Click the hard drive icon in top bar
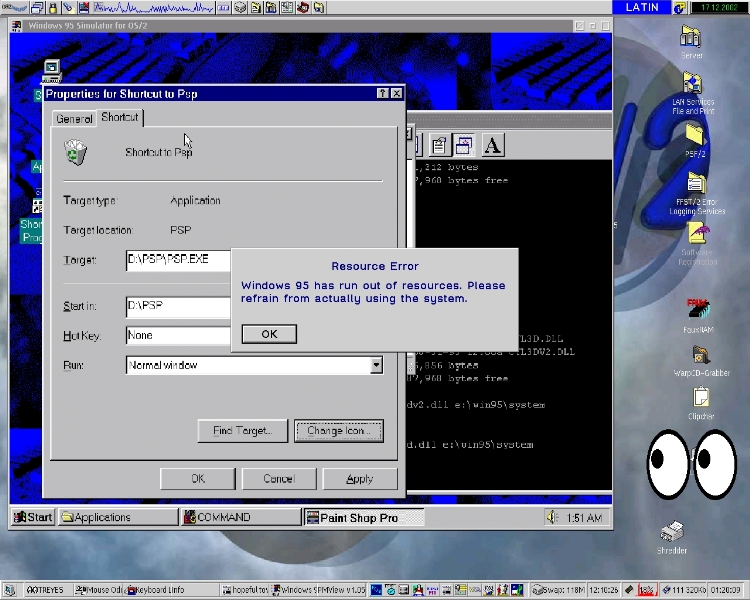Screen dimensions: 750x600 click(x=240, y=7)
